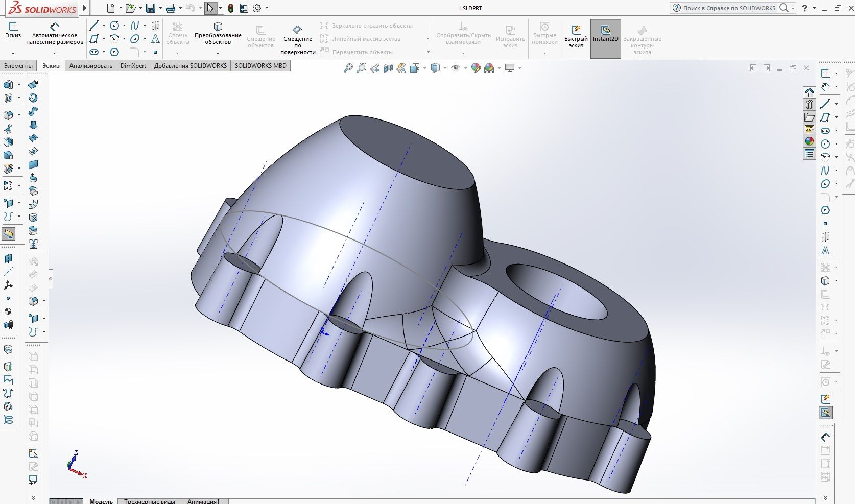Open the Анализировать tab
This screenshot has height=504, width=855.
coord(90,66)
